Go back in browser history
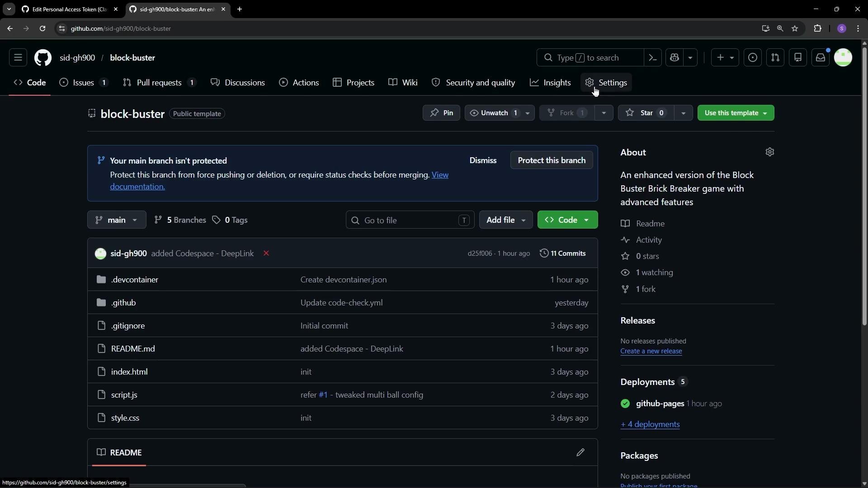This screenshot has width=868, height=488. (10, 28)
